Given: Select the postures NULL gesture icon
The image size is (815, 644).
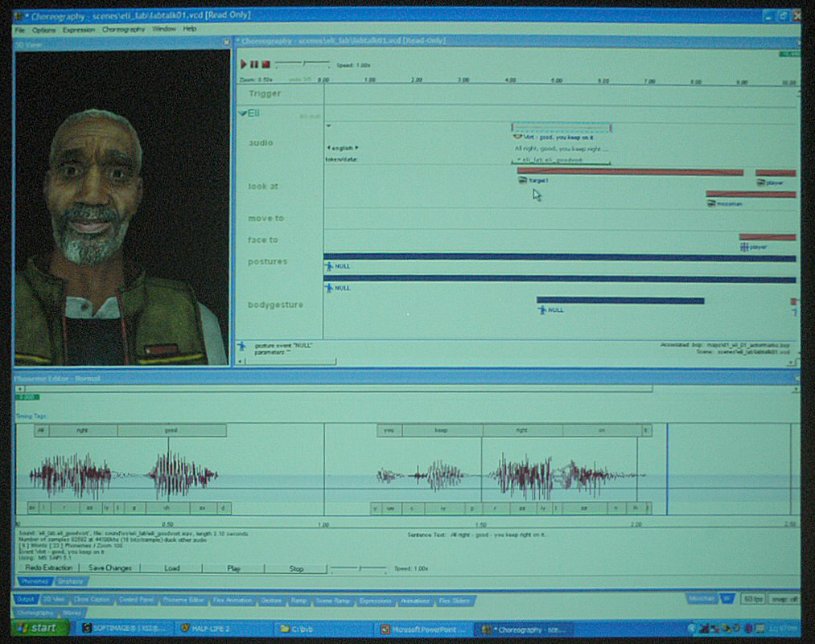Looking at the screenshot, I should point(329,266).
